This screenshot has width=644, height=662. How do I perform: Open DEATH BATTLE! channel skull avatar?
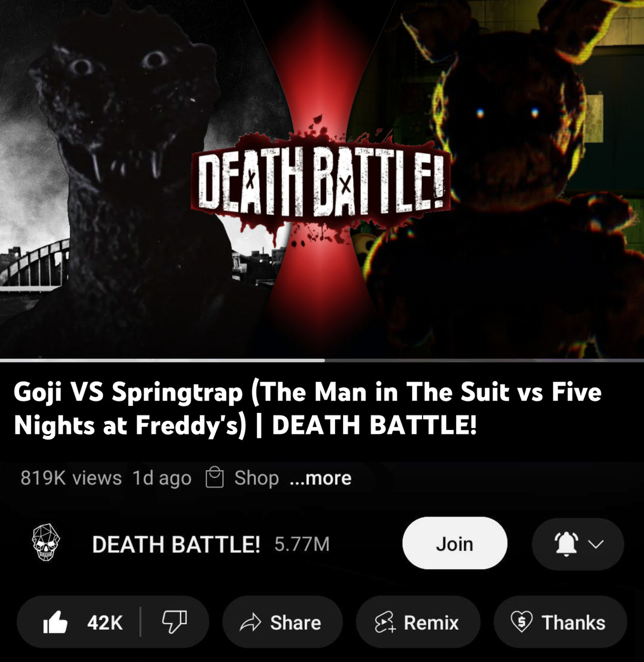coord(46,543)
